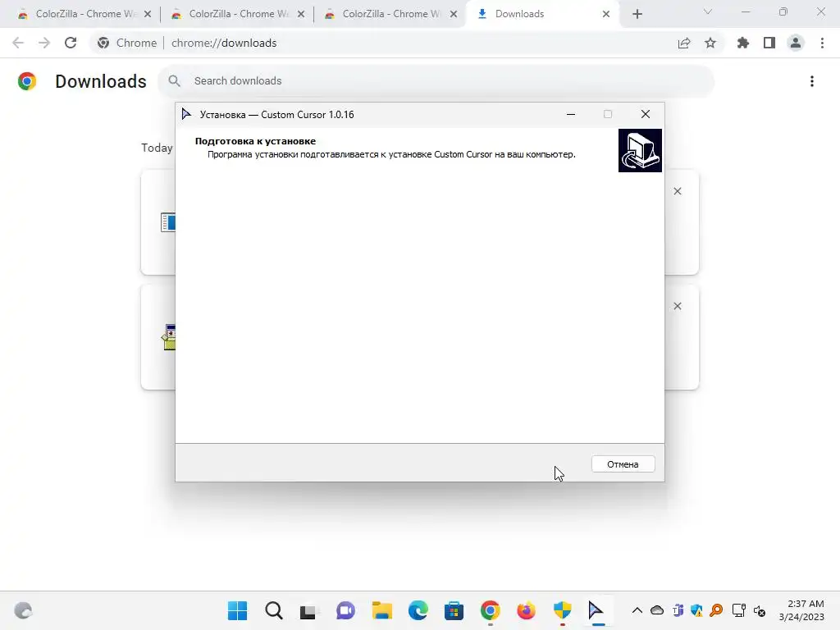Click the first download's file icon
The height and width of the screenshot is (630, 840).
pyautogui.click(x=167, y=221)
